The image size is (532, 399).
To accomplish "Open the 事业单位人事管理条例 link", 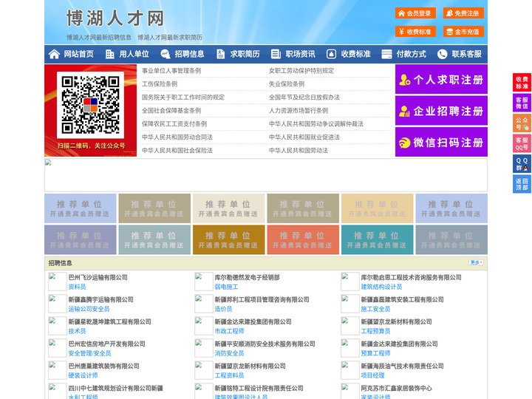I will pyautogui.click(x=171, y=71).
